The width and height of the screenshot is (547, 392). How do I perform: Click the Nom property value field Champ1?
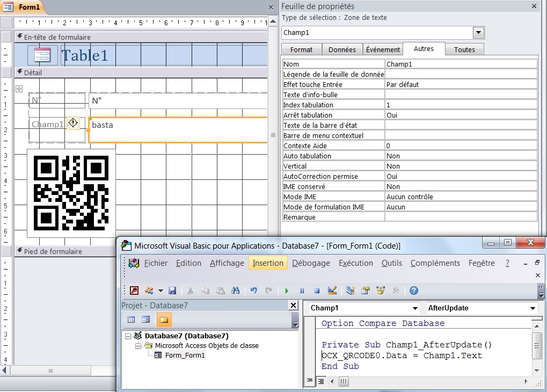click(461, 64)
